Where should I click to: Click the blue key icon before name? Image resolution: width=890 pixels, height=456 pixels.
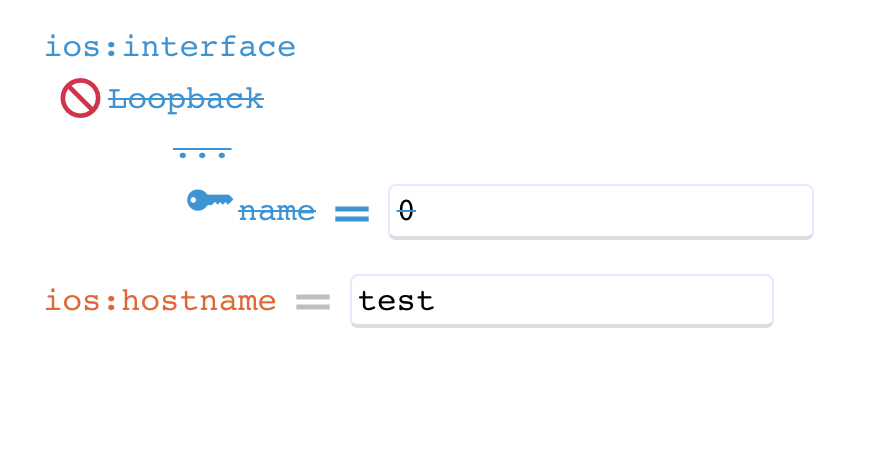click(210, 200)
